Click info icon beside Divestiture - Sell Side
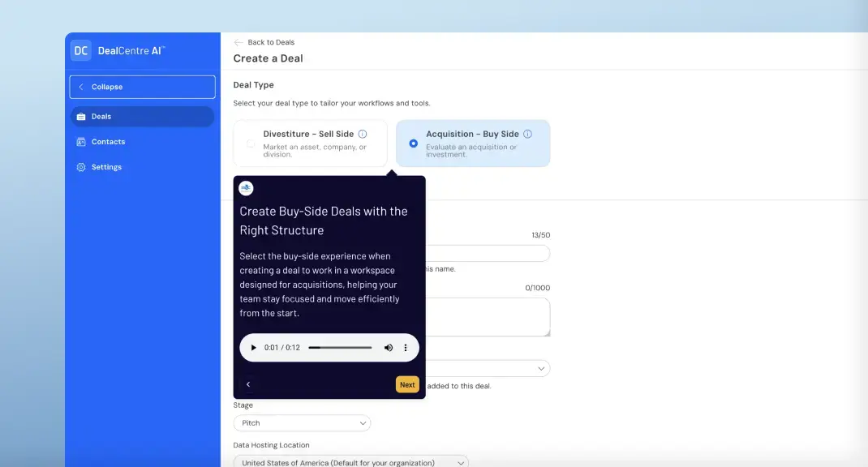This screenshot has width=868, height=467. click(x=363, y=134)
